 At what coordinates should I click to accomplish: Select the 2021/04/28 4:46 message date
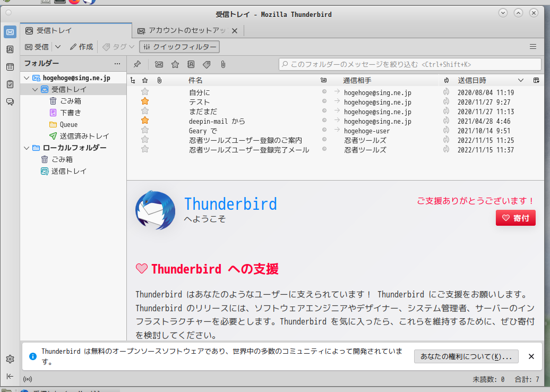pyautogui.click(x=484, y=122)
